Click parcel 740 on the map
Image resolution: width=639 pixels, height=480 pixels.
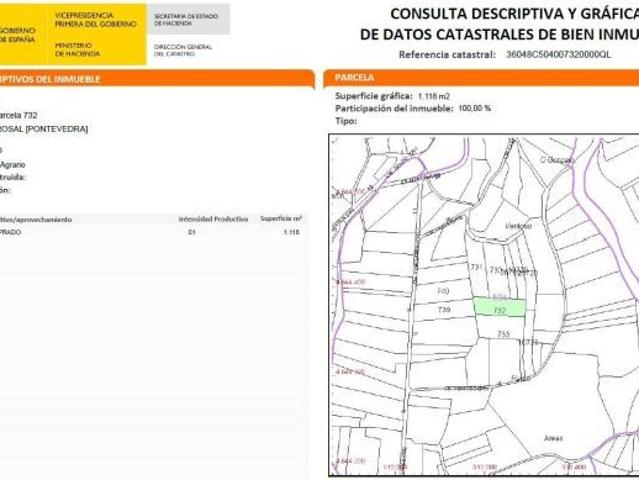[443, 291]
